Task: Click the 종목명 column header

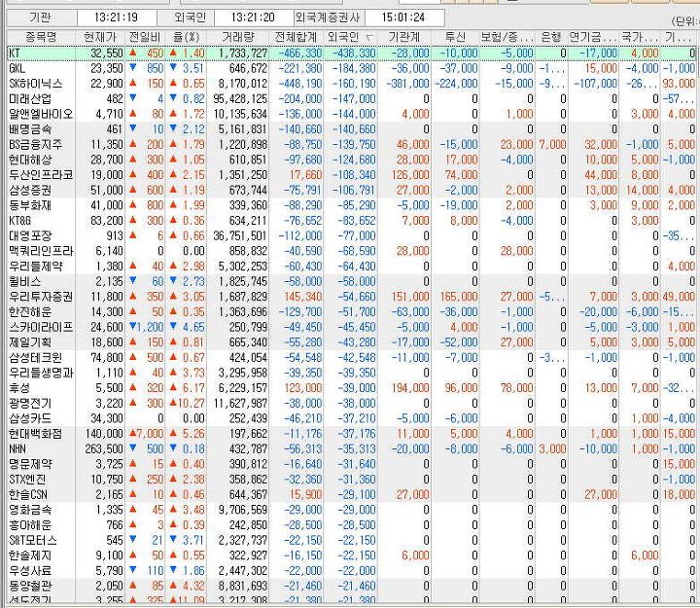Action: pos(41,38)
